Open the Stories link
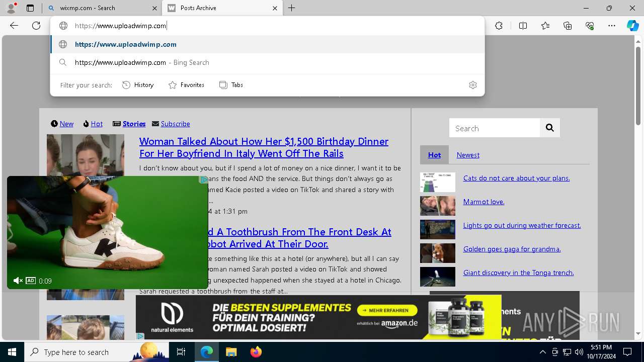644x362 pixels. (134, 124)
